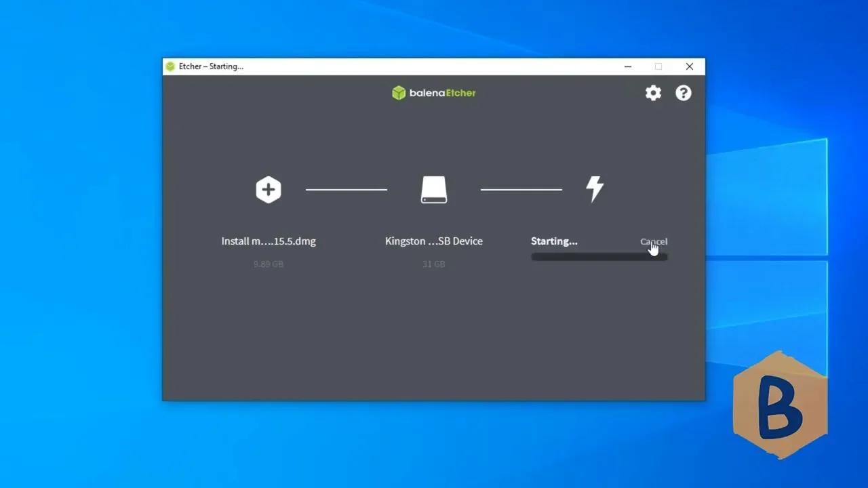Image resolution: width=868 pixels, height=488 pixels.
Task: Cancel the flashing process
Action: pos(654,241)
